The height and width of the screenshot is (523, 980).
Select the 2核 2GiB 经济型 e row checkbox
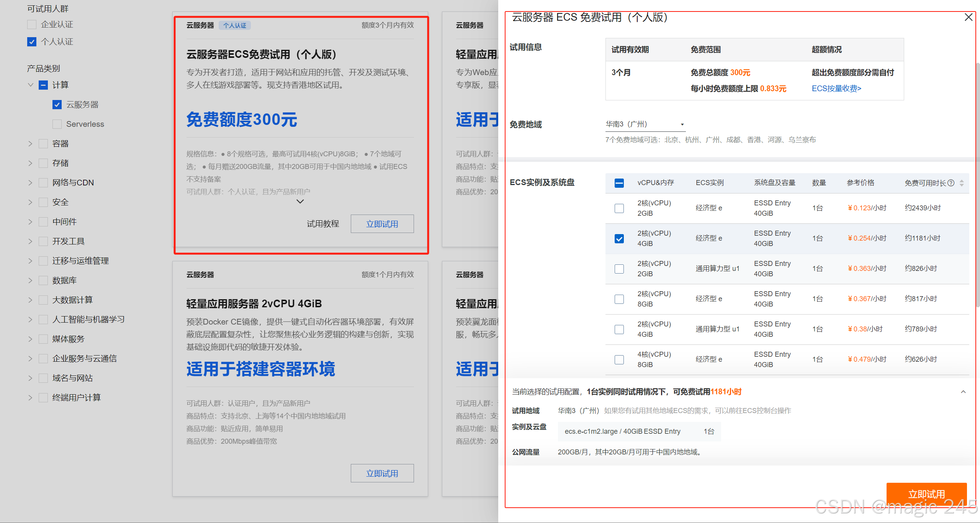[x=619, y=208]
